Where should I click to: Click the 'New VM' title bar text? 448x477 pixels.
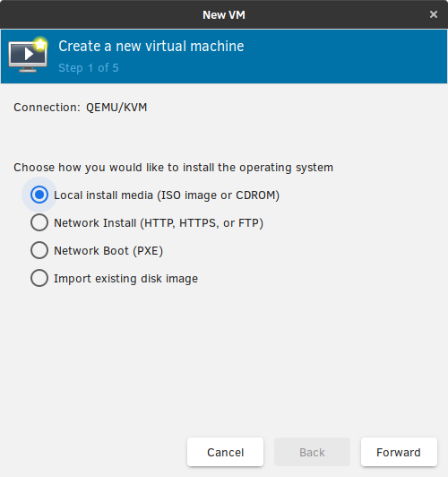tap(224, 15)
